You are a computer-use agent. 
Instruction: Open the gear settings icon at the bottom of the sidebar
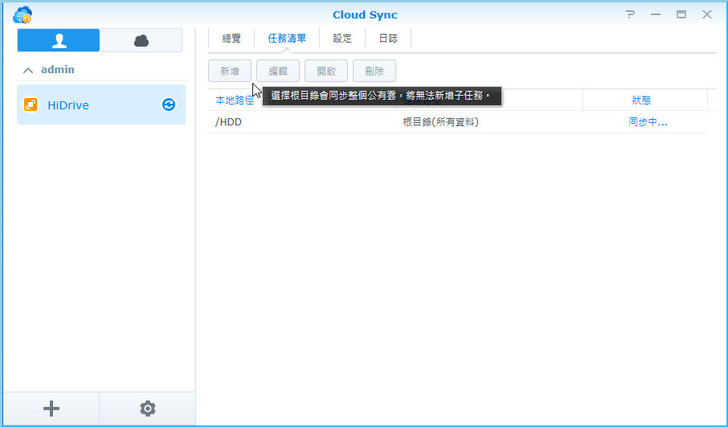tap(147, 408)
